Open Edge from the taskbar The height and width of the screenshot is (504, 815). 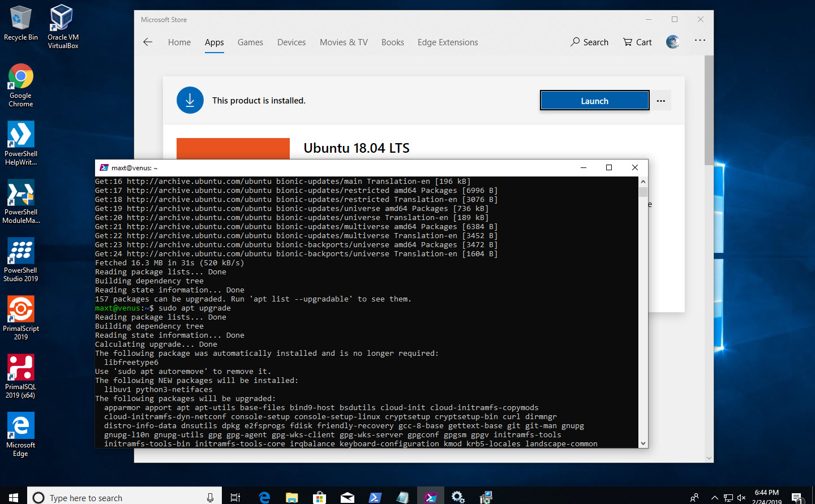264,497
